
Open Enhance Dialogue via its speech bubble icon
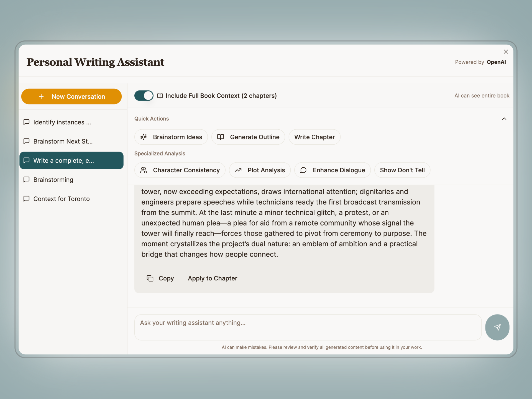click(x=303, y=170)
